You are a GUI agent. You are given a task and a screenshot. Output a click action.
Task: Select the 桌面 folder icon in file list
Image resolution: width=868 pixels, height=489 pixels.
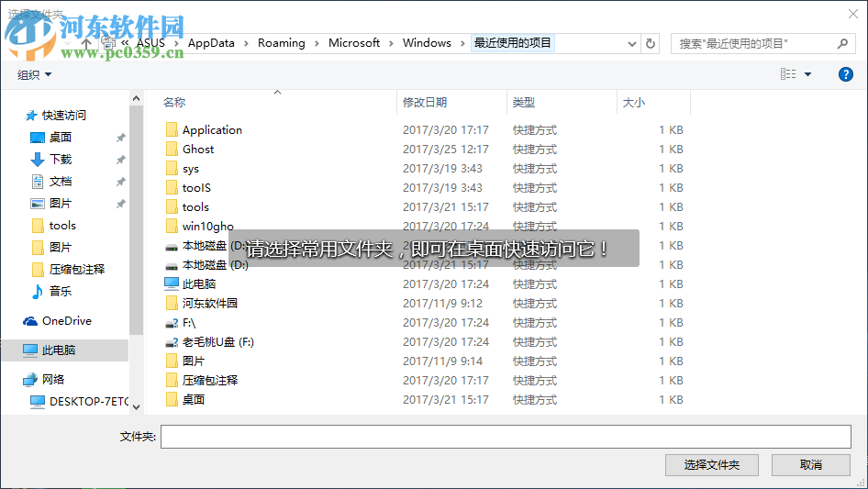coord(172,399)
